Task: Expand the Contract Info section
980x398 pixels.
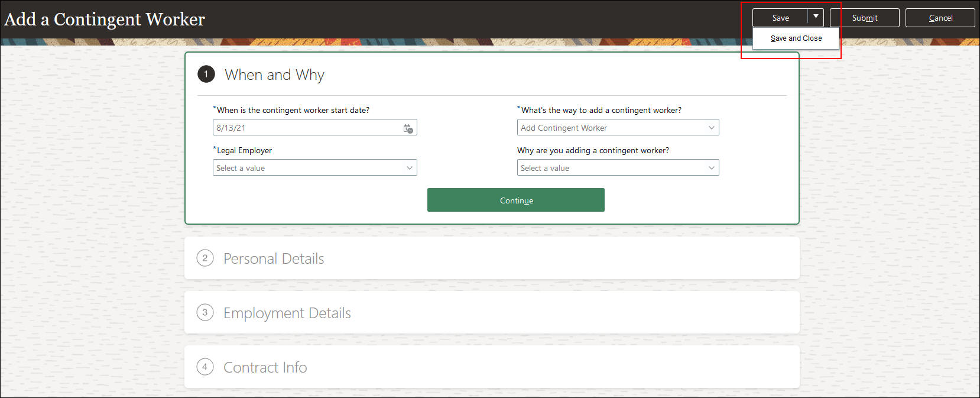Action: click(265, 368)
